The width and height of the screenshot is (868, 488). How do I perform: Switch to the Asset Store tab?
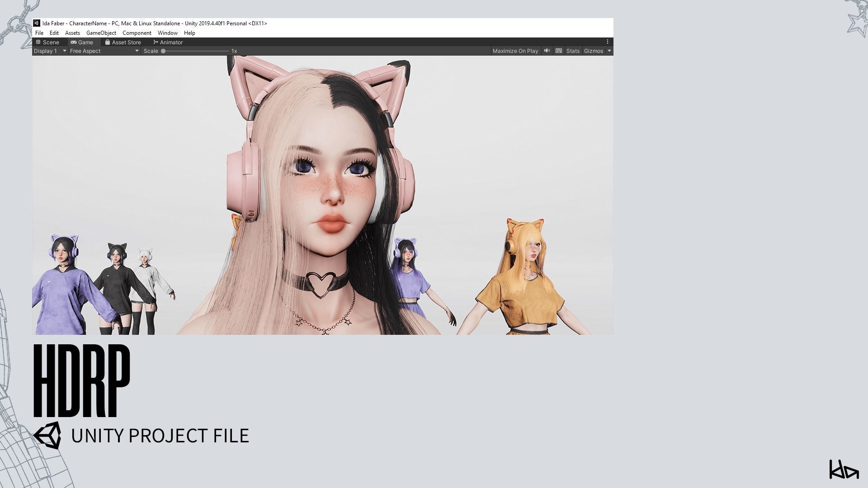(123, 42)
